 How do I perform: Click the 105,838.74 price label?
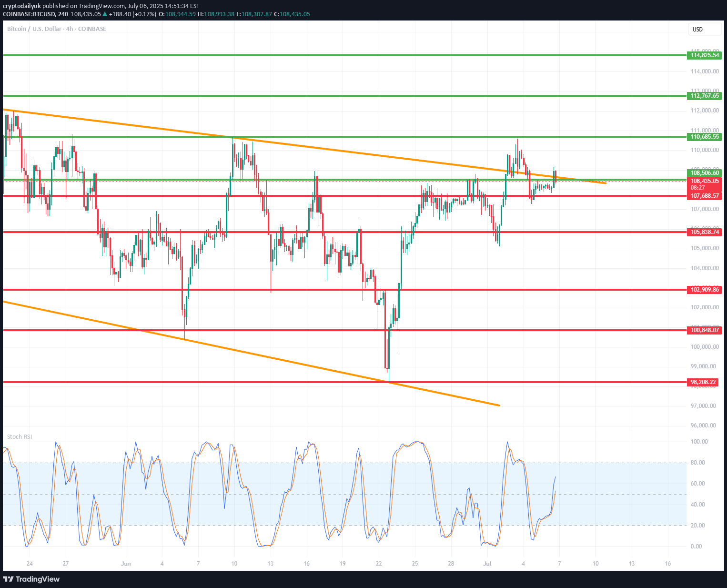705,232
